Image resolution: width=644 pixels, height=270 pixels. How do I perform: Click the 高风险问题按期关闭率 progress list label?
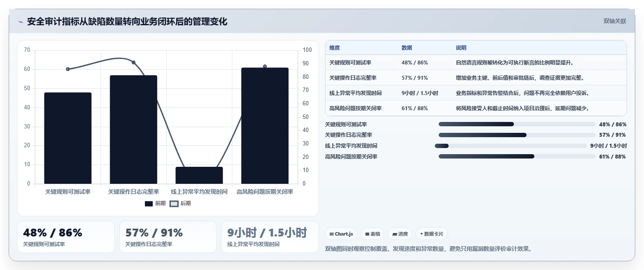point(351,157)
